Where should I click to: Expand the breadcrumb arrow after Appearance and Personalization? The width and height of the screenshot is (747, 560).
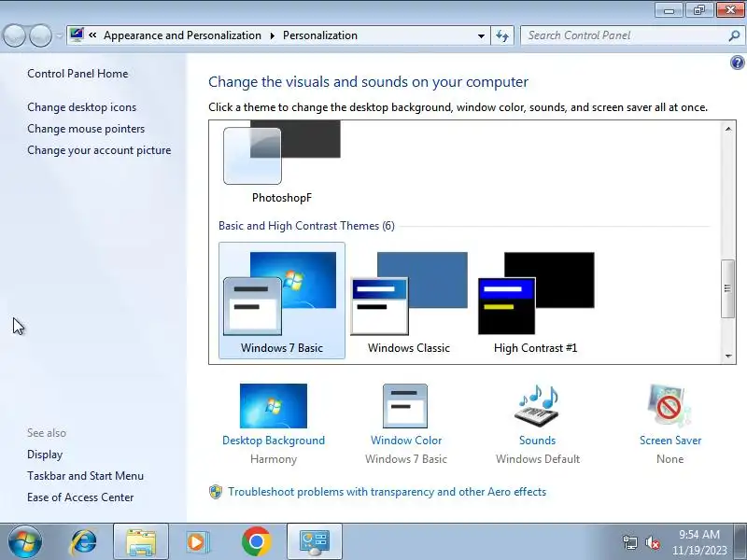(x=273, y=35)
